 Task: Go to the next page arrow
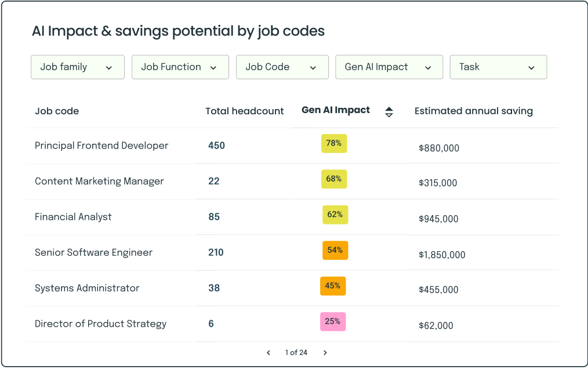325,353
